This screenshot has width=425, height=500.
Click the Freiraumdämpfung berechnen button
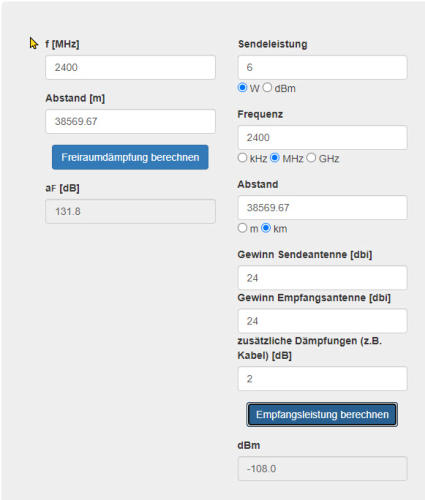coord(130,157)
